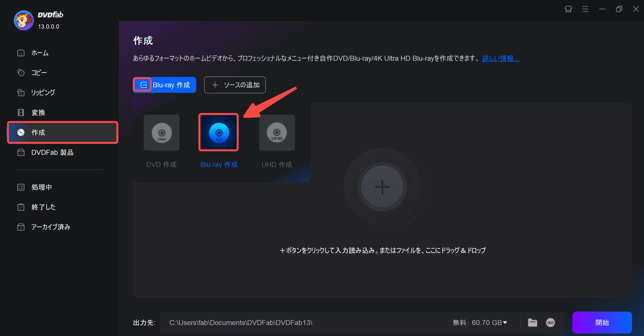Click the drag and drop instruction text
The image size is (644, 336).
pyautogui.click(x=382, y=250)
